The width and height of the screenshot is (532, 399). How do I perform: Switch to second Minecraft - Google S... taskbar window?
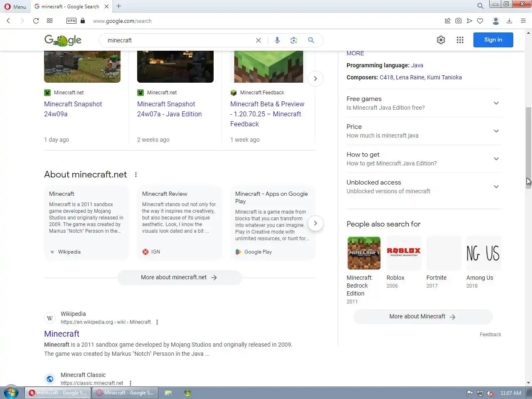tap(125, 393)
